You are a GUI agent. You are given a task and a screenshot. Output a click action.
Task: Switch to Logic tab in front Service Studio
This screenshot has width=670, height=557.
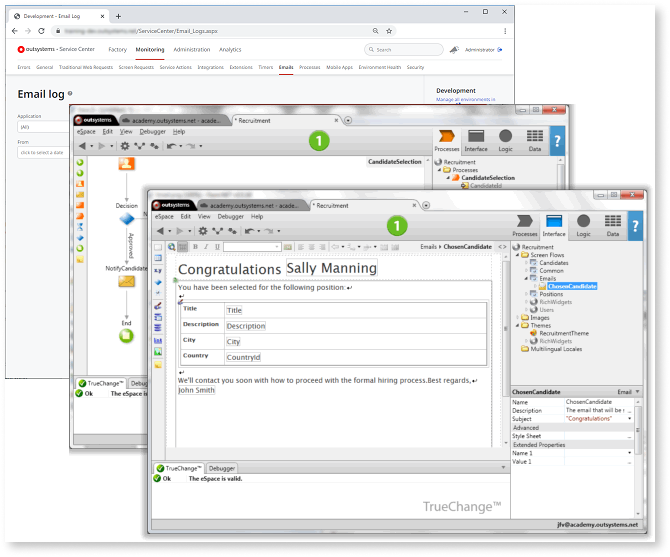click(583, 226)
